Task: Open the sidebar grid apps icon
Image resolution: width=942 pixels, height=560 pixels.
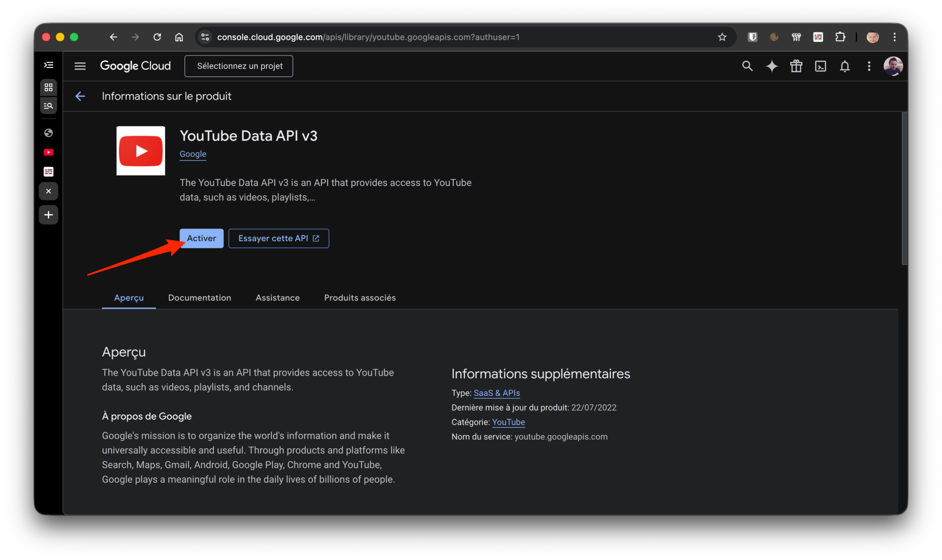Action: point(49,87)
